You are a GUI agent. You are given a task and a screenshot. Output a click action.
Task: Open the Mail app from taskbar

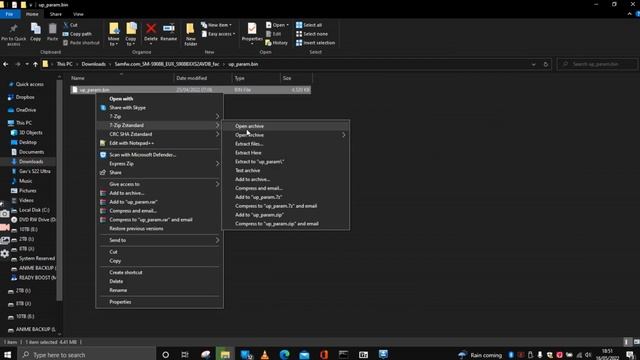[304, 354]
